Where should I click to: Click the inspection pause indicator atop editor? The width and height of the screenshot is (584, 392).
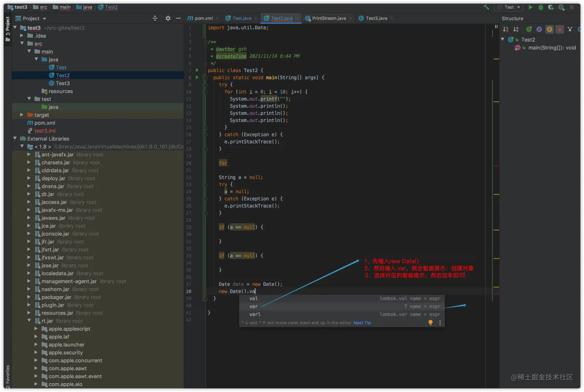(x=496, y=27)
